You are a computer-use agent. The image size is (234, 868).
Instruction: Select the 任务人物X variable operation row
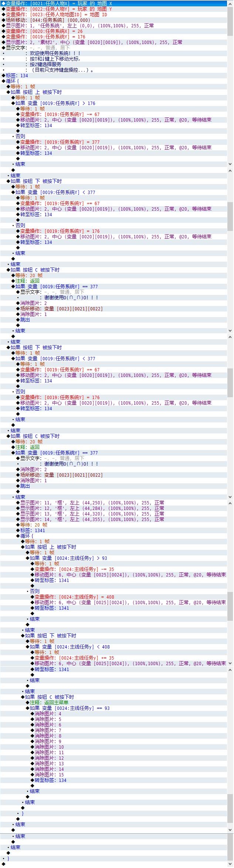click(x=113, y=3)
